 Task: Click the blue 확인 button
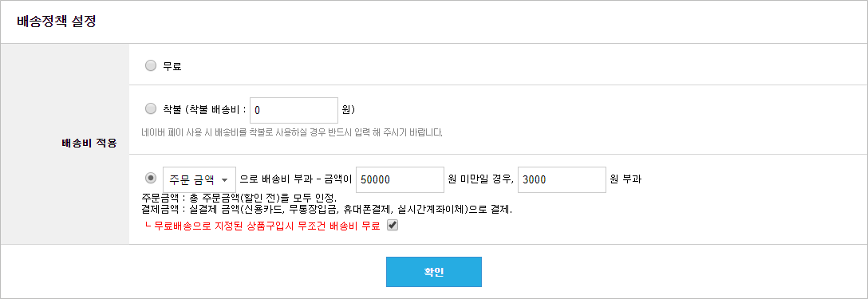(434, 272)
